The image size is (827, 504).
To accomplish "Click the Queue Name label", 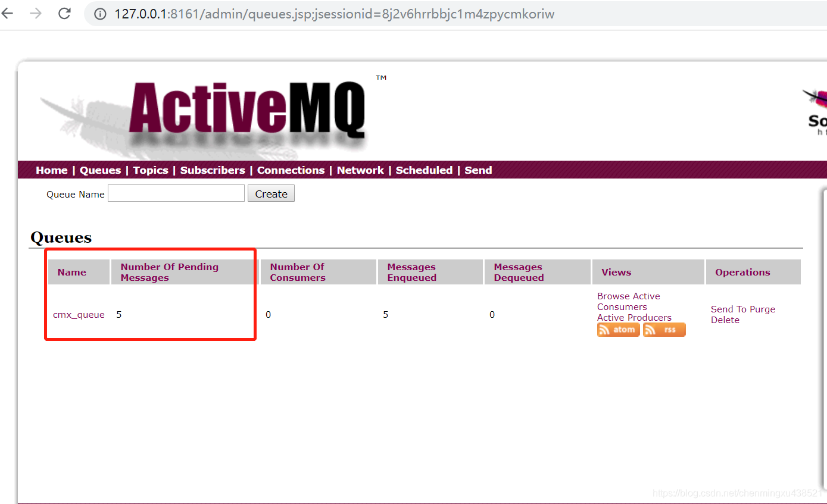I will (76, 194).
